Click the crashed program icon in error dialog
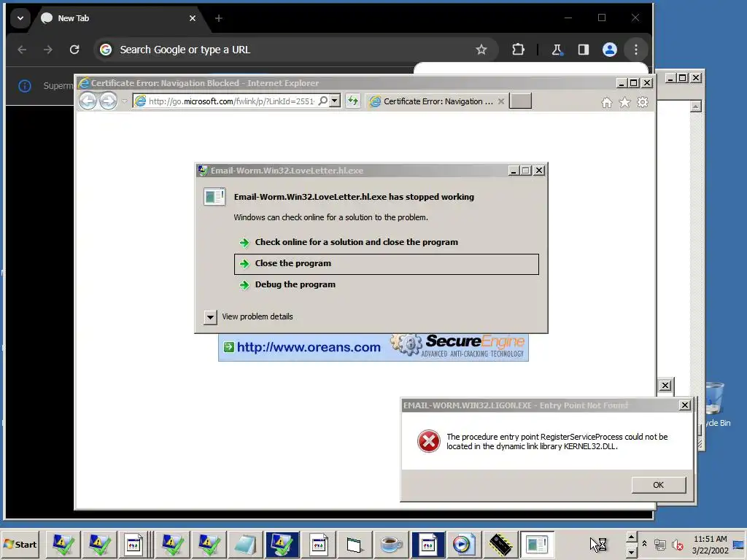Image resolution: width=747 pixels, height=560 pixels. pos(214,197)
